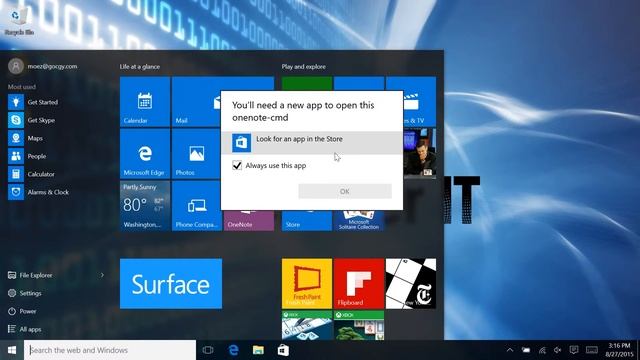Open the Flipboard tile
The image size is (640, 360).
[359, 283]
